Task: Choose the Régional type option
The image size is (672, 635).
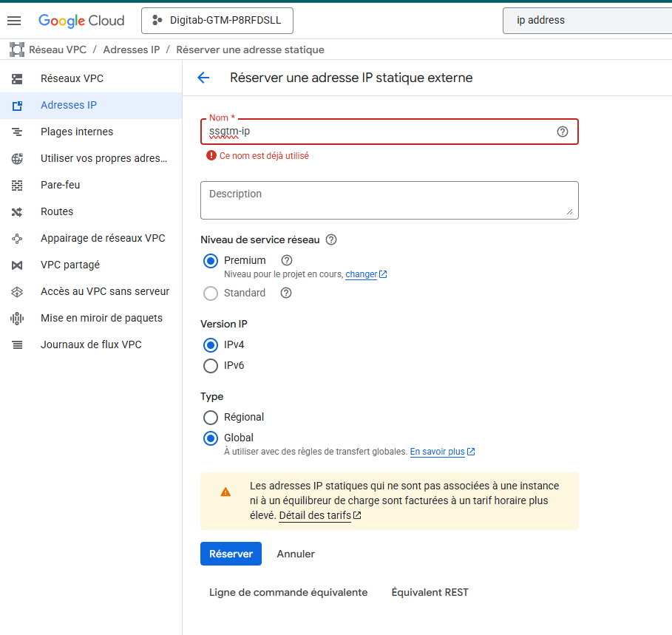Action: click(x=211, y=418)
